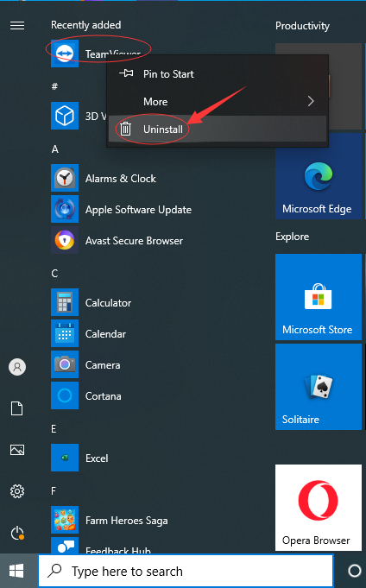Open the Calculator app icon

tap(65, 302)
